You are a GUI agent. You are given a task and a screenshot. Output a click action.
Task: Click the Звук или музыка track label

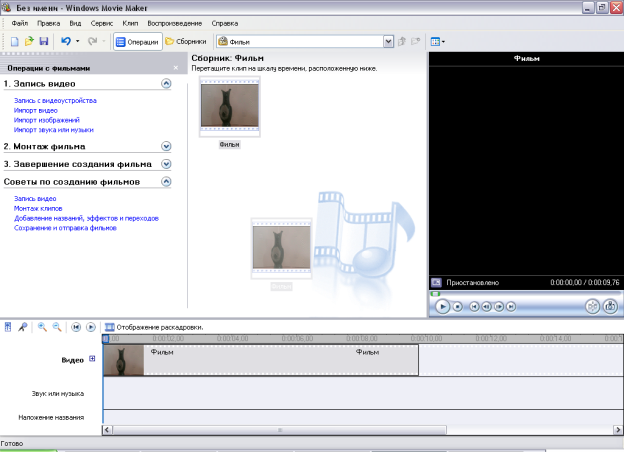click(58, 394)
